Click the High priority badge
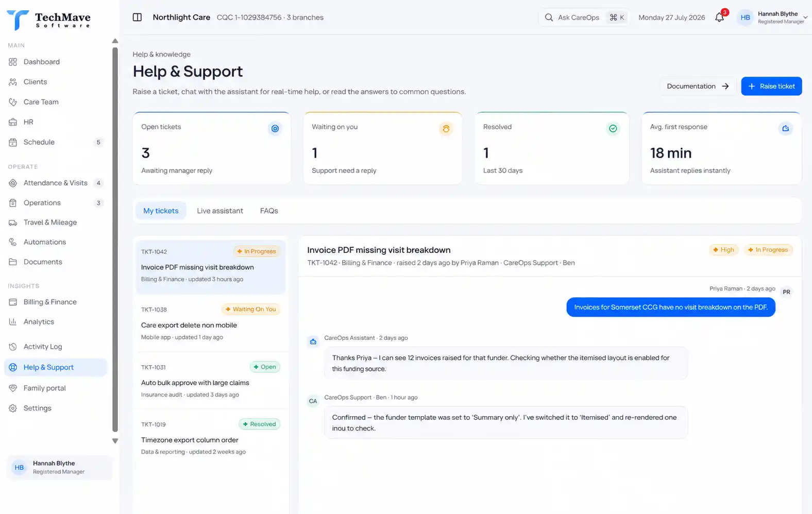Viewport: 812px width, 514px height. (x=723, y=250)
